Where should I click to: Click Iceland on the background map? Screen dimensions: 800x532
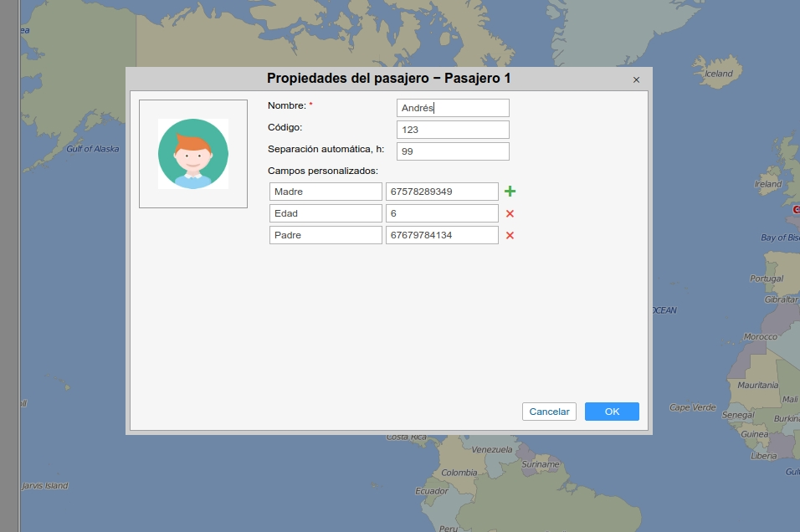point(719,74)
